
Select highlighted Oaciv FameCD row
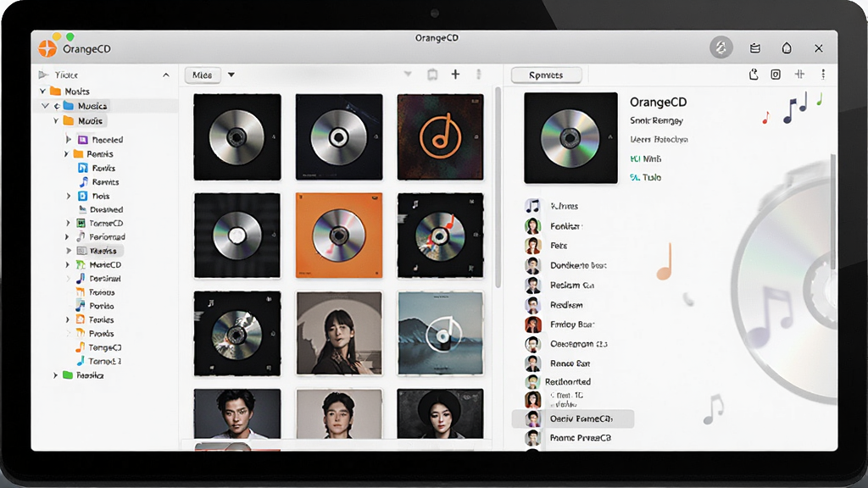pos(572,419)
